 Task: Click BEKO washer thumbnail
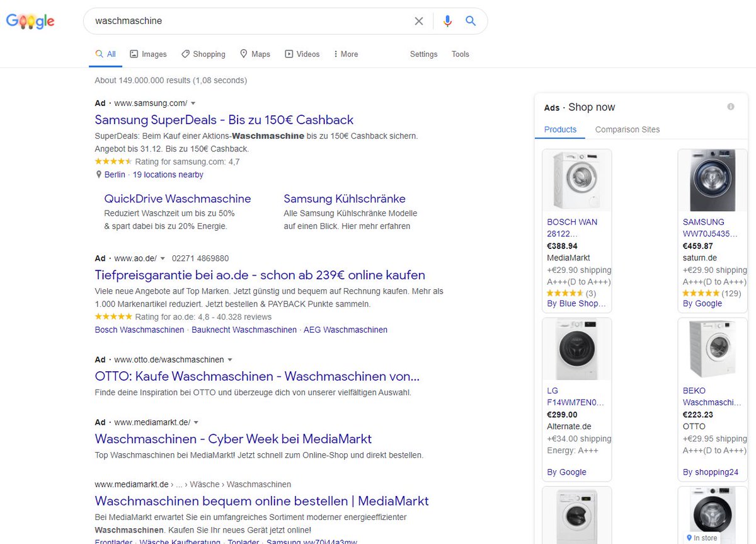pyautogui.click(x=712, y=349)
